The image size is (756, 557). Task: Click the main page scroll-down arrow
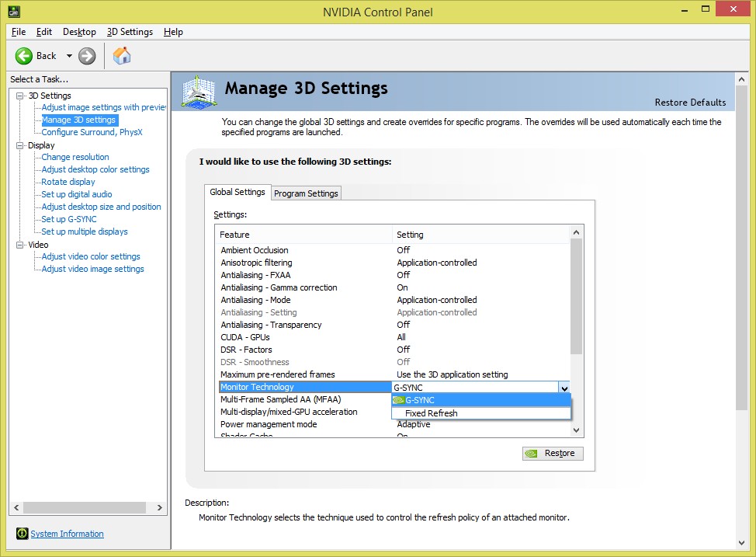tap(741, 543)
